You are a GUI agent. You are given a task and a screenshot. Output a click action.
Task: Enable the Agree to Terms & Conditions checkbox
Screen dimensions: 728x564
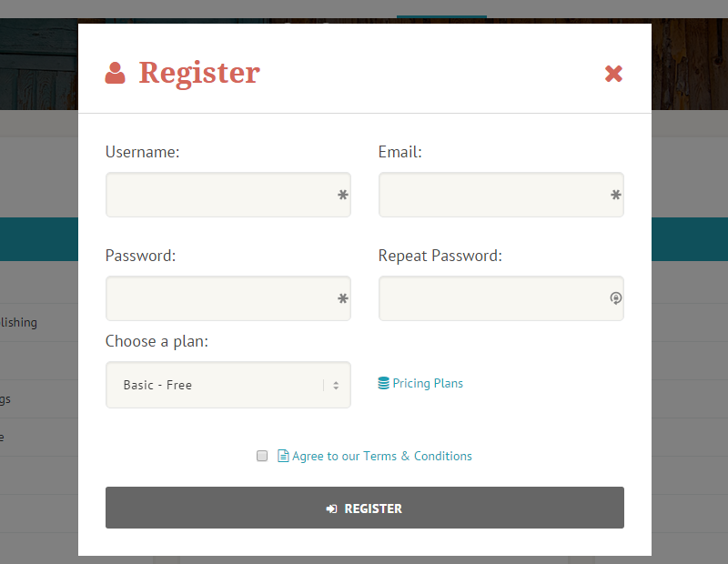tap(262, 456)
